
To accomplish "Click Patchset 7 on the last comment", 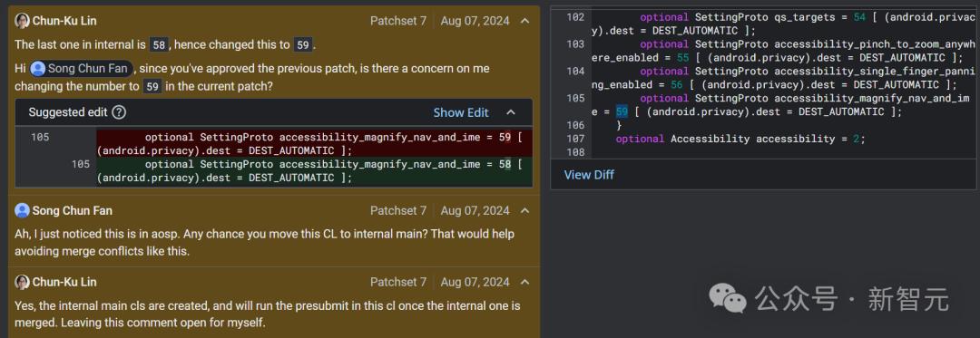I will pyautogui.click(x=398, y=283).
